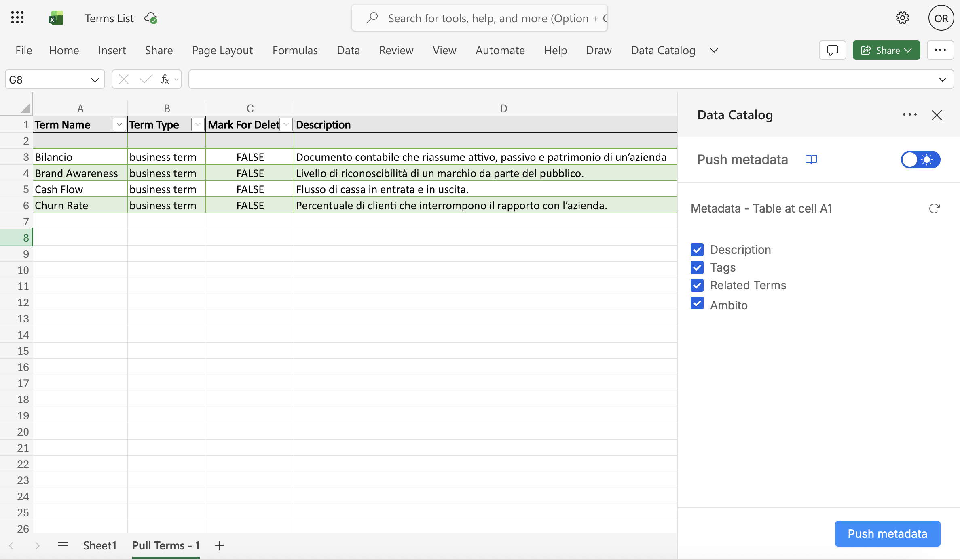Open Data Catalog panel more options
The height and width of the screenshot is (560, 960).
(x=909, y=115)
